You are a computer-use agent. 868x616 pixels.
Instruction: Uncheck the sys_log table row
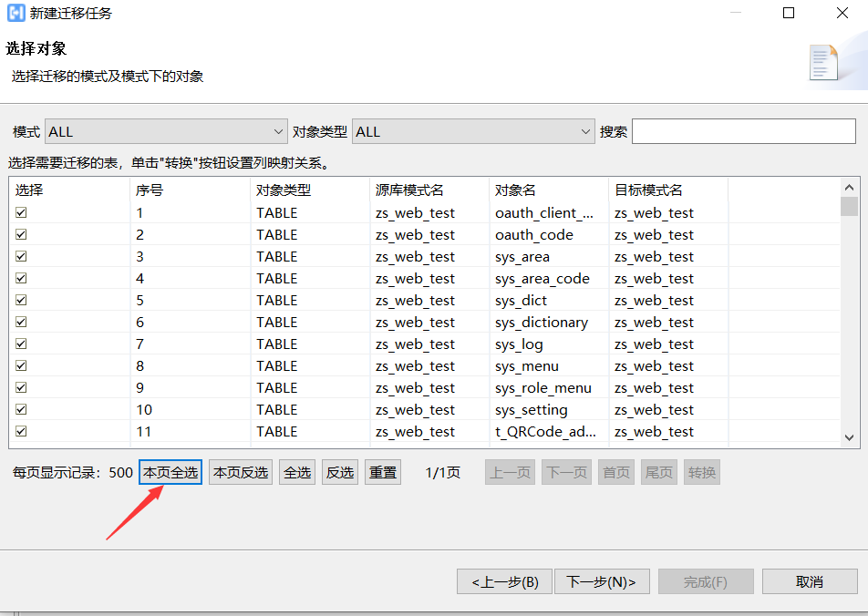(x=21, y=344)
